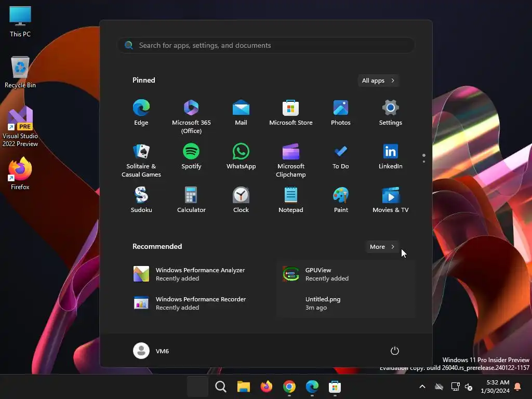Open Microsoft Store from taskbar

point(335,387)
